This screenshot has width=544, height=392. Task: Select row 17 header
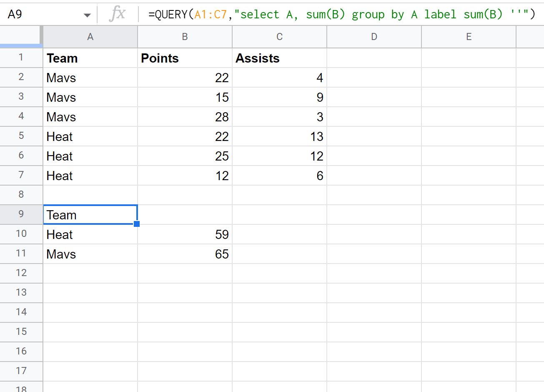click(21, 371)
